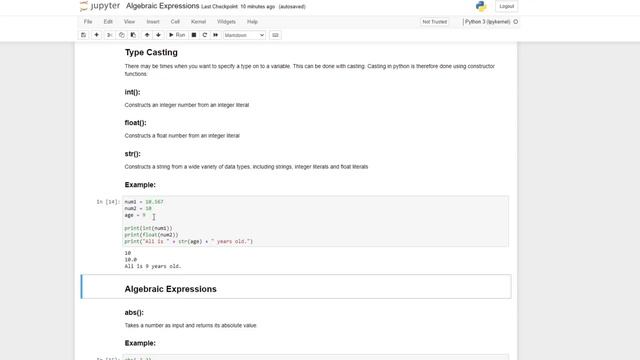Paste cells below

click(133, 35)
